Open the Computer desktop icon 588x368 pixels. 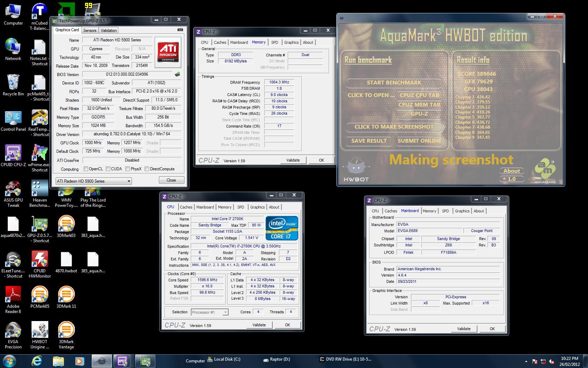point(13,15)
